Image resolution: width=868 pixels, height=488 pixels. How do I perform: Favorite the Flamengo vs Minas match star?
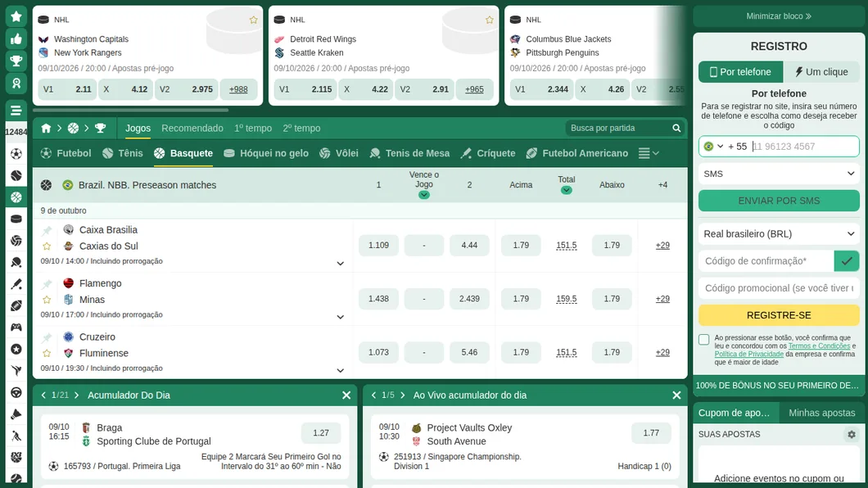click(x=47, y=300)
